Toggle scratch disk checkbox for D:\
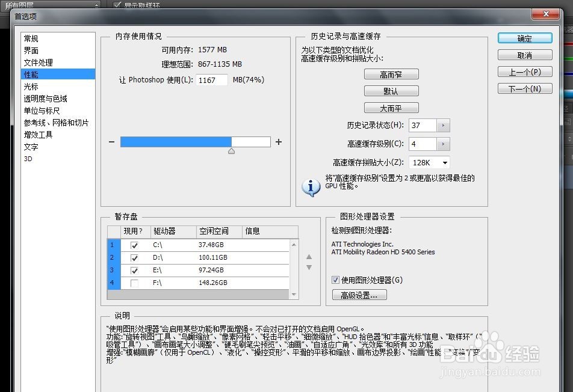 tap(134, 258)
